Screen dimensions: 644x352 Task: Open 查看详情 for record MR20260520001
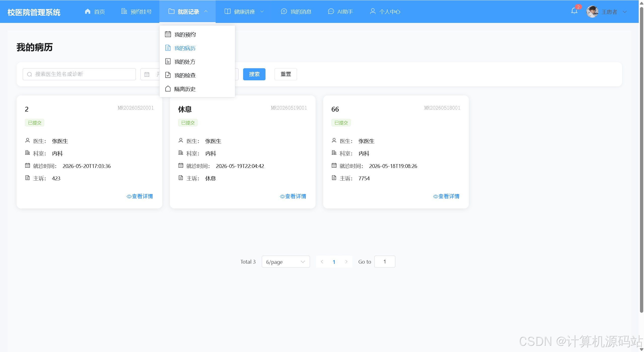[140, 196]
